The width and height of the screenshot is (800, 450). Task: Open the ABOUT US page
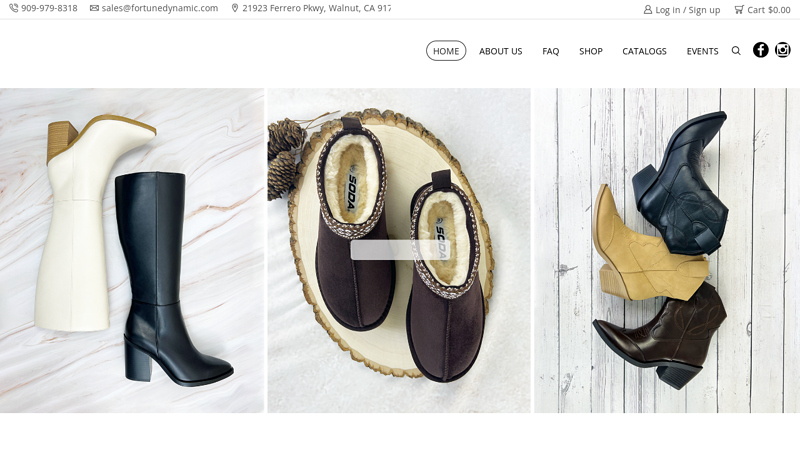(500, 51)
